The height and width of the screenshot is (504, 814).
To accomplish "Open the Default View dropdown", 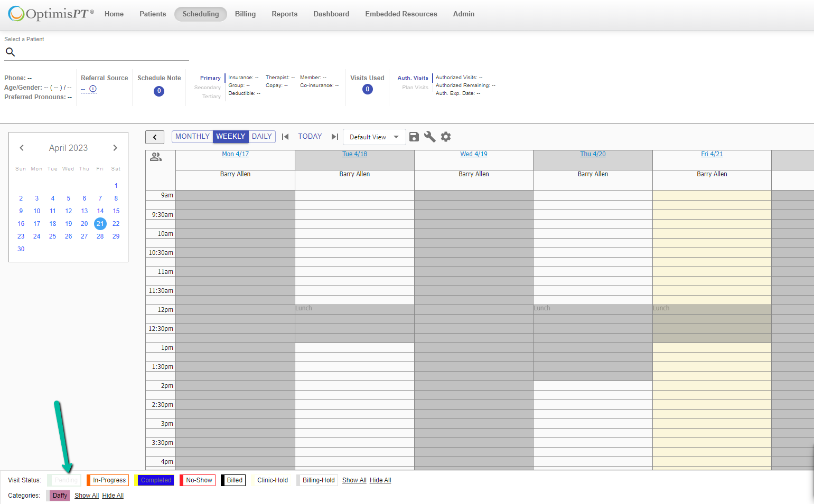I will coord(374,137).
